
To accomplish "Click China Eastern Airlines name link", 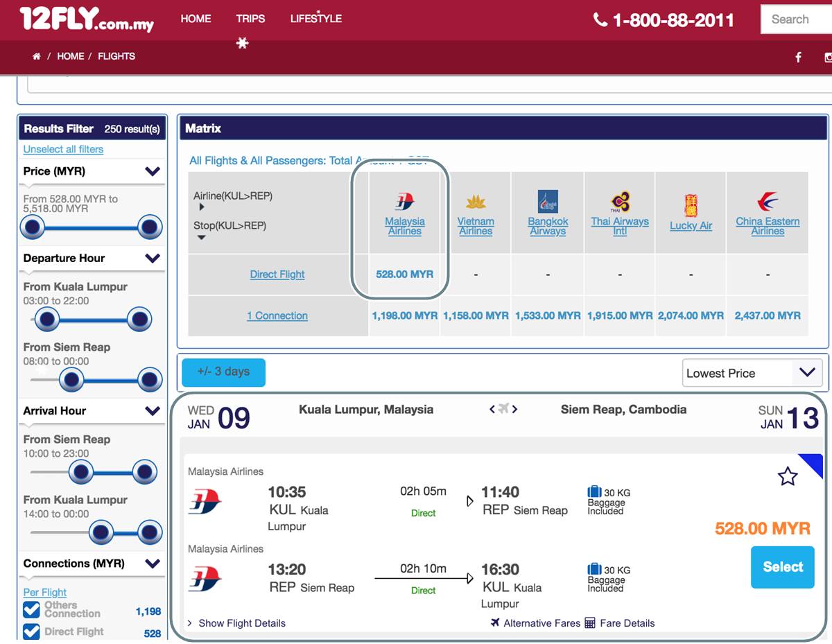I will click(768, 226).
